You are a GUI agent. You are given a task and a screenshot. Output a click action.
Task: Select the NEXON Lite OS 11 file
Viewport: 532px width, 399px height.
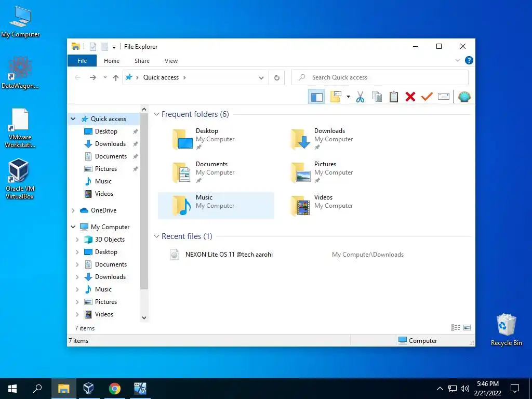229,255
